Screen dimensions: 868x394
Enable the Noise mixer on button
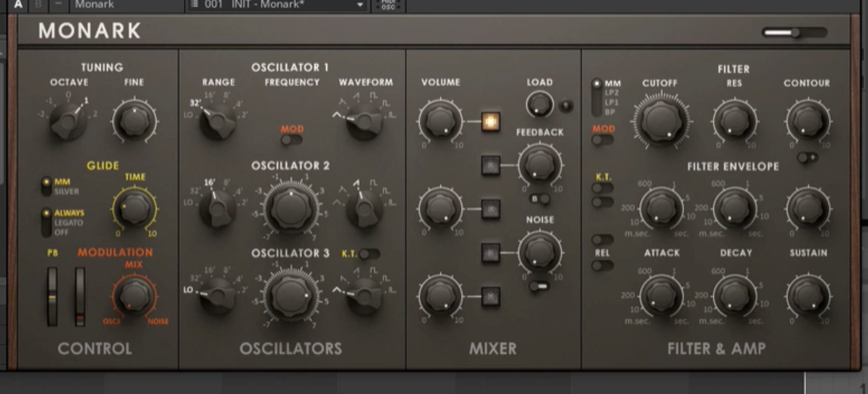tap(490, 253)
